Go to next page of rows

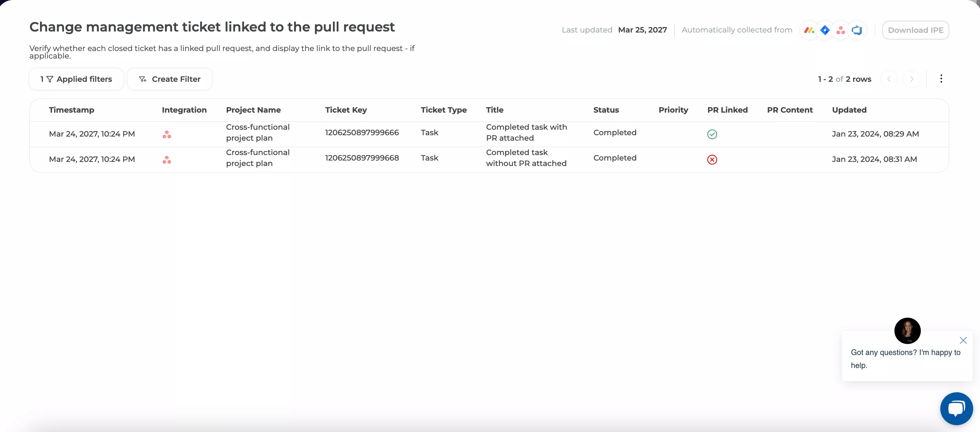[x=912, y=79]
